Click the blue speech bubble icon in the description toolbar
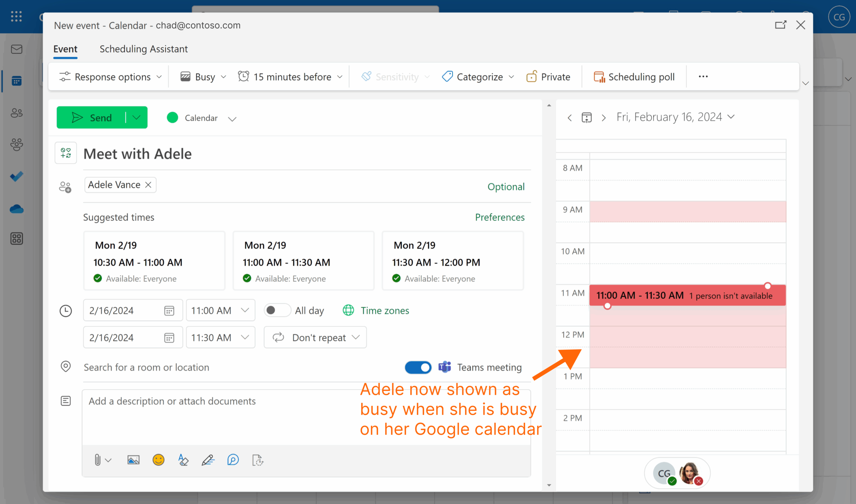This screenshot has height=504, width=856. click(233, 460)
